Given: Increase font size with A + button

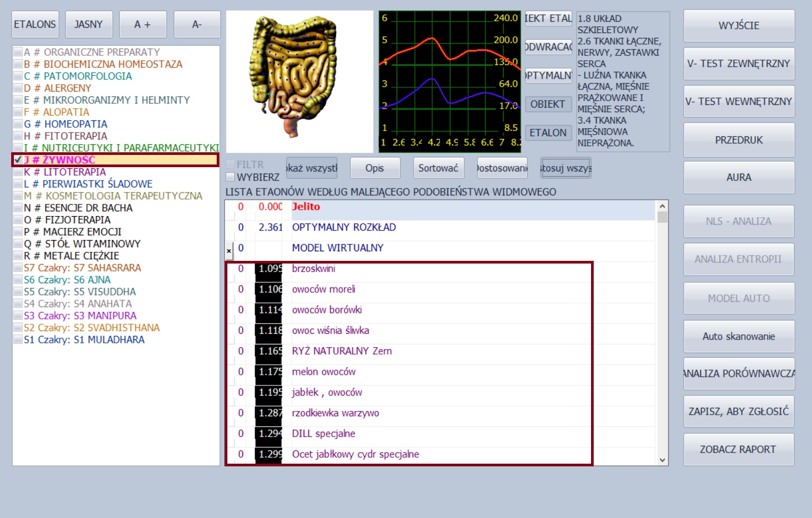Looking at the screenshot, I should [143, 24].
